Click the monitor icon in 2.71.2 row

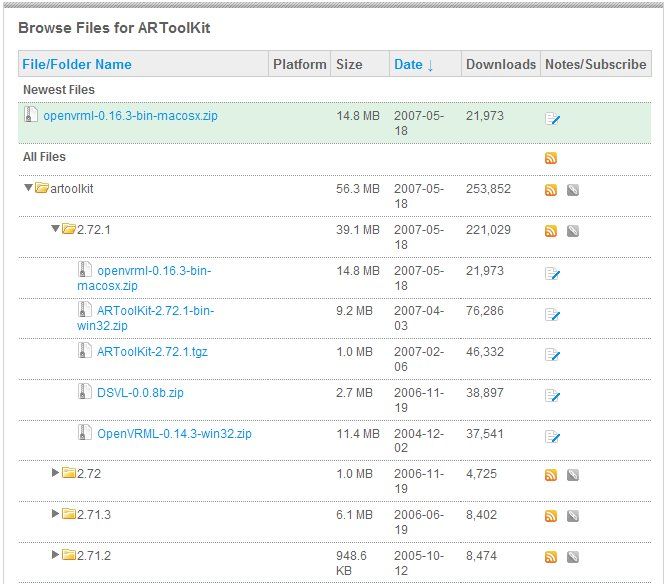click(x=573, y=557)
